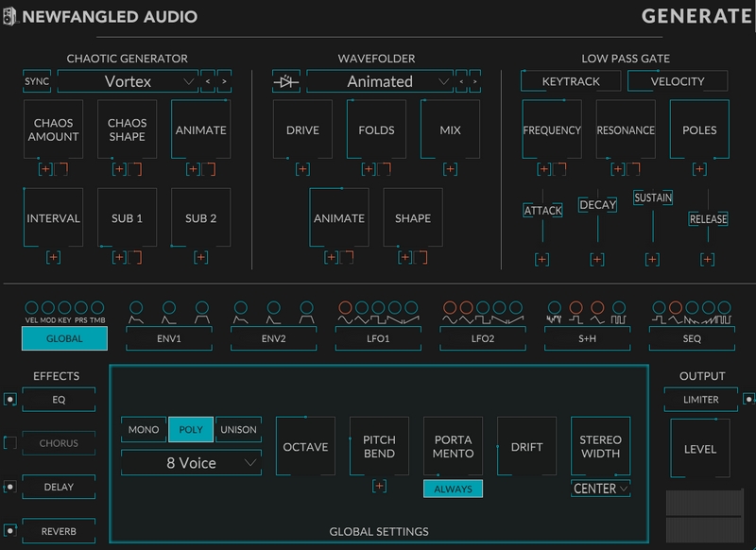Click the plus icon under the Pitch Bend knob
Screen dimensions: 756x550
379,486
